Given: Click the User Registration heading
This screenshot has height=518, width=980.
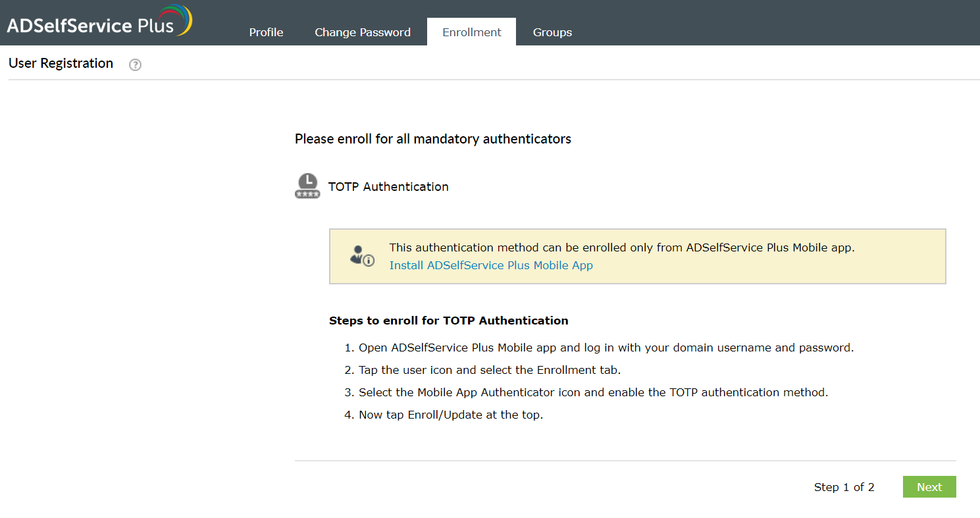Looking at the screenshot, I should tap(61, 63).
